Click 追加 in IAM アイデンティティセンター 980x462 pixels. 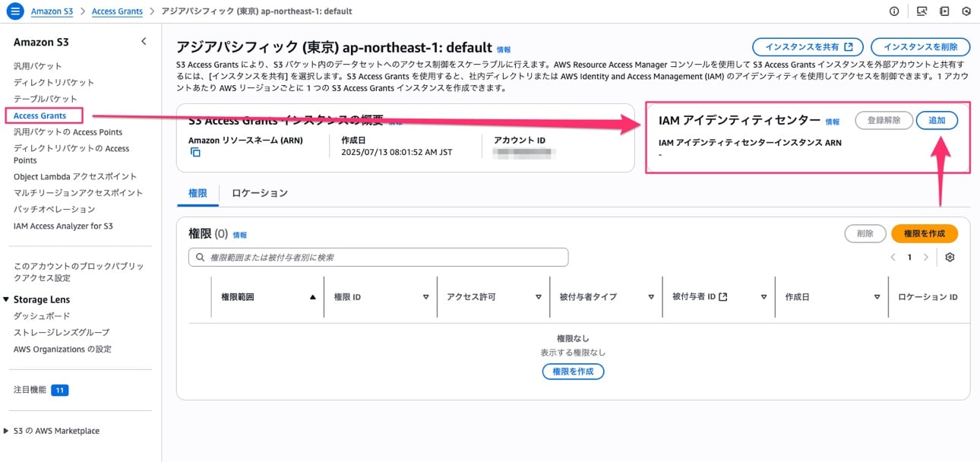(x=937, y=120)
